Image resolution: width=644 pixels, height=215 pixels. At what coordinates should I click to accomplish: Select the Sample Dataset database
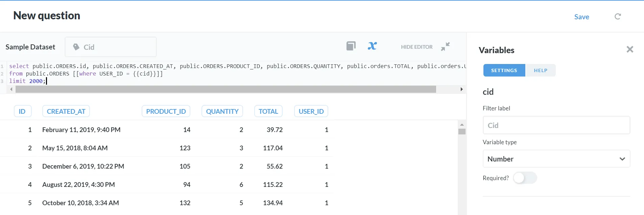click(30, 47)
